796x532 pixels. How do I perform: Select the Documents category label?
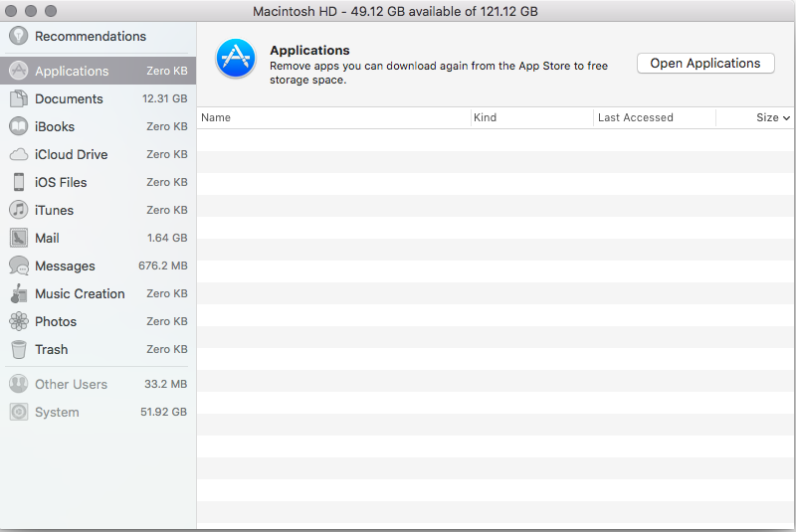[69, 98]
